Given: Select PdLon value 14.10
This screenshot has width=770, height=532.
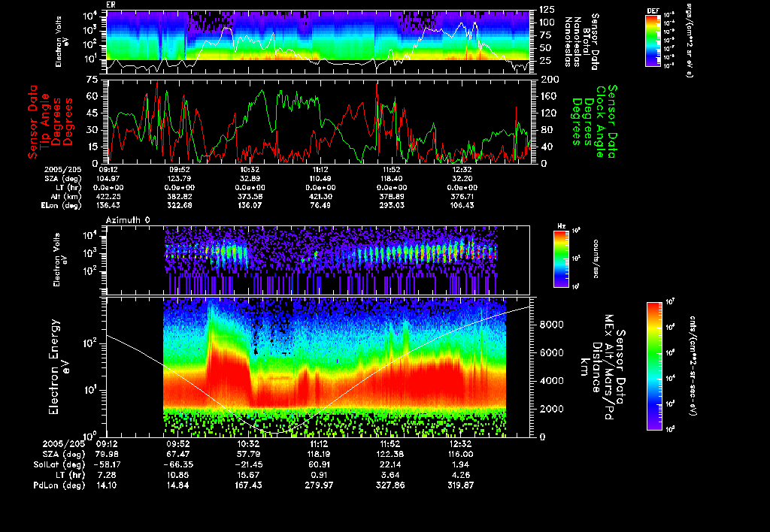Looking at the screenshot, I should [x=107, y=485].
